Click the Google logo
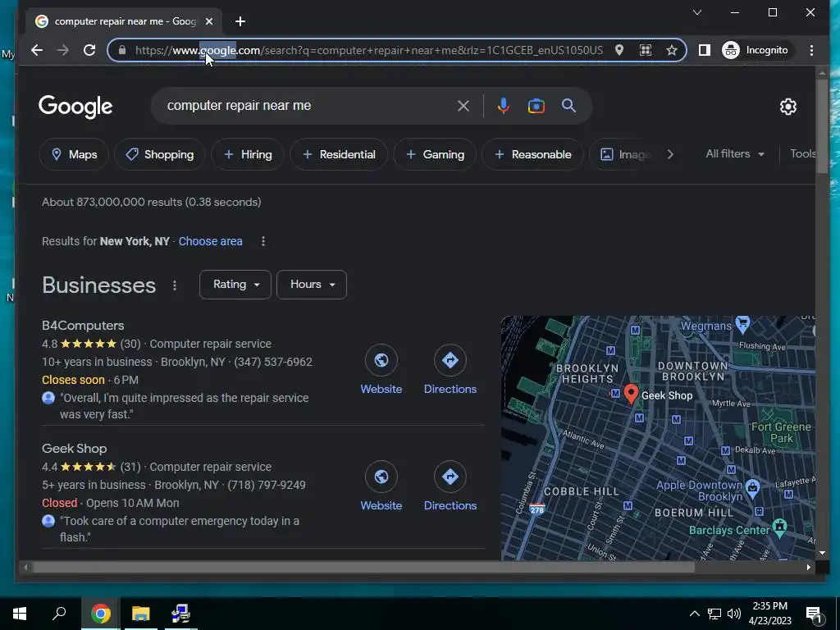 point(75,106)
